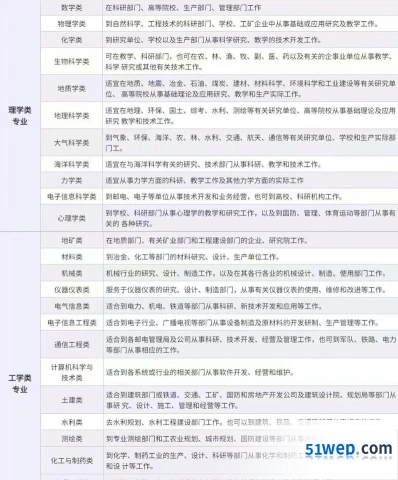Select the 电子信息科学类 cell
Image resolution: width=398 pixels, height=480 pixels.
tap(72, 197)
